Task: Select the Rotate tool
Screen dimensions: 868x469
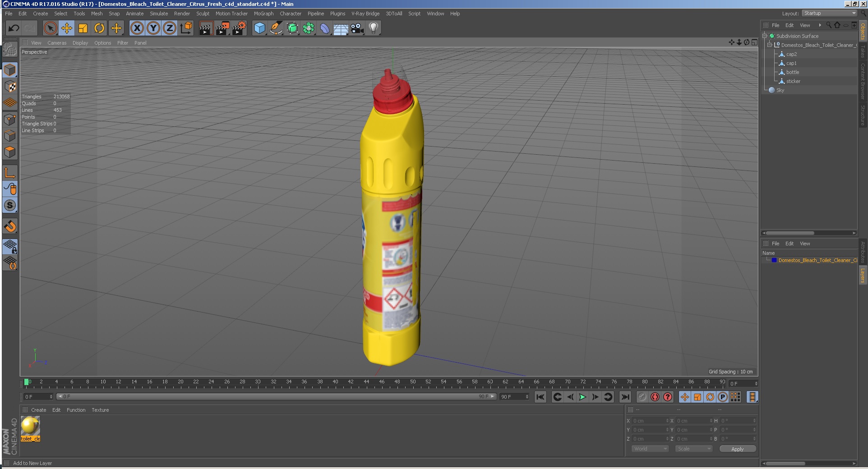Action: click(x=99, y=28)
